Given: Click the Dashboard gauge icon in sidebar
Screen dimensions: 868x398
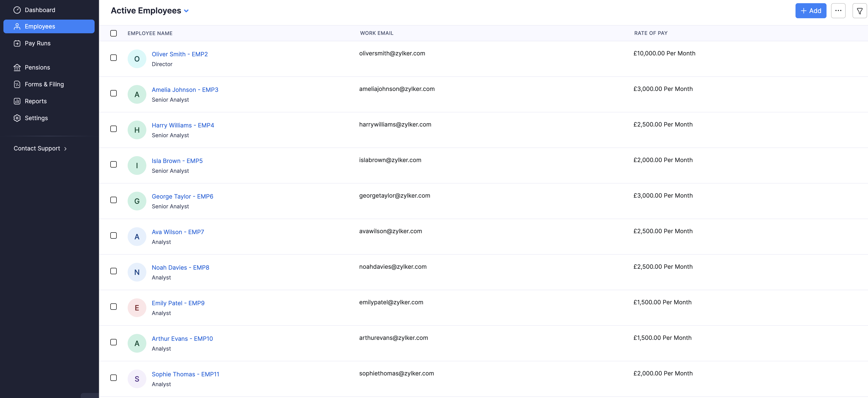Looking at the screenshot, I should coord(17,10).
